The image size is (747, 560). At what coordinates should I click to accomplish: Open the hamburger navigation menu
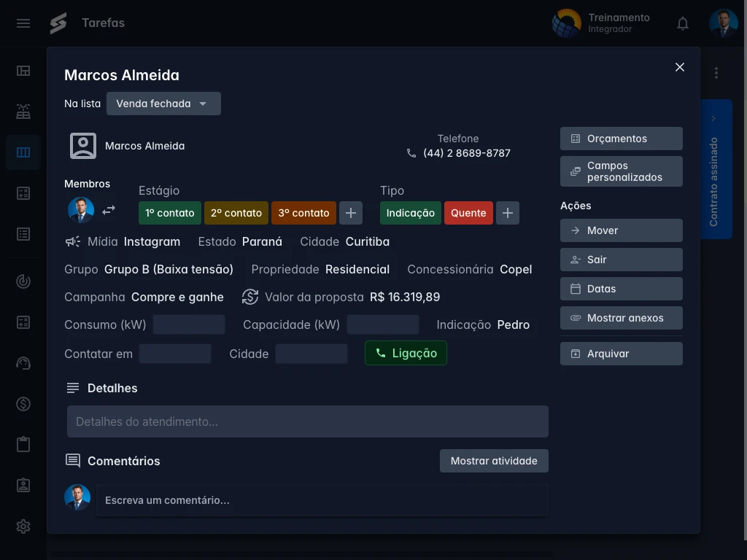[x=23, y=23]
